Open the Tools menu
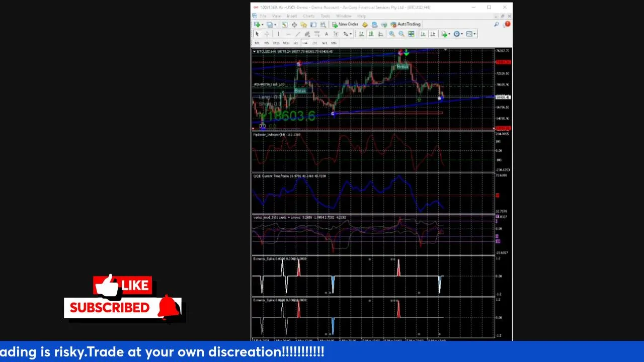The image size is (644, 362). coord(325,16)
